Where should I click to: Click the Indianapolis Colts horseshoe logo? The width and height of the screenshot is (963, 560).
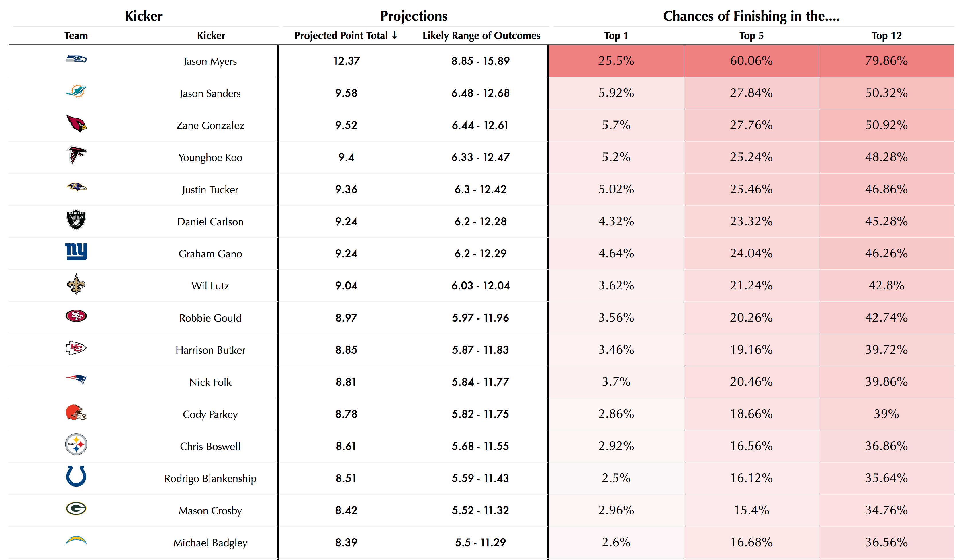(76, 476)
